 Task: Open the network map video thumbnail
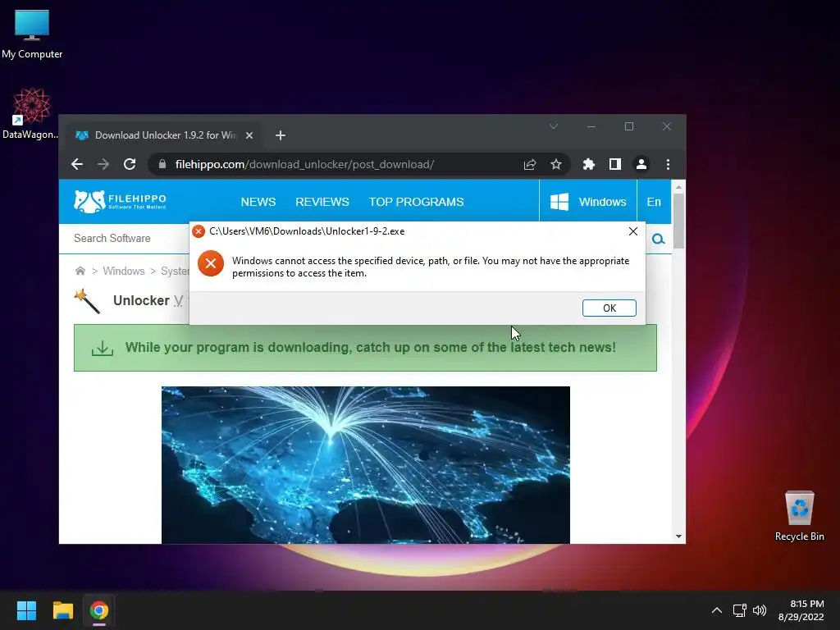(365, 465)
